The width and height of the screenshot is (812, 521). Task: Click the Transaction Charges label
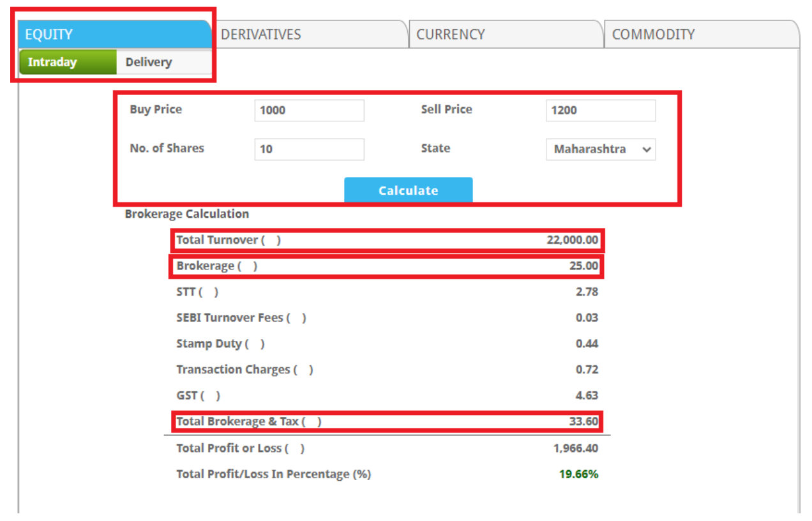244,370
